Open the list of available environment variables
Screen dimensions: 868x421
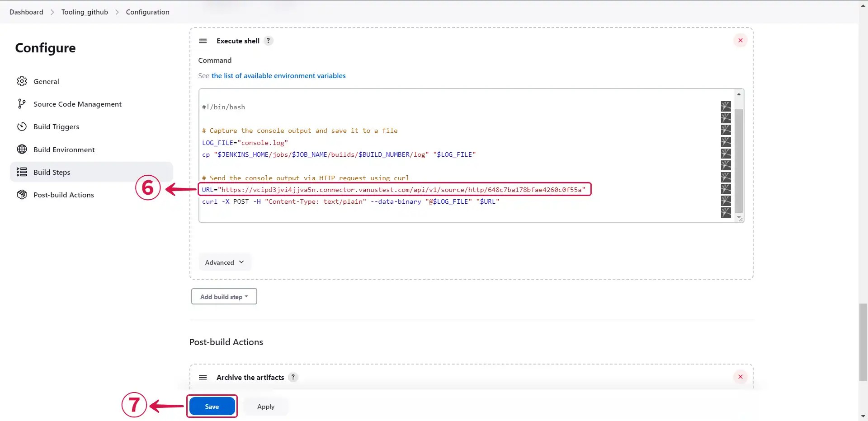[x=278, y=75]
